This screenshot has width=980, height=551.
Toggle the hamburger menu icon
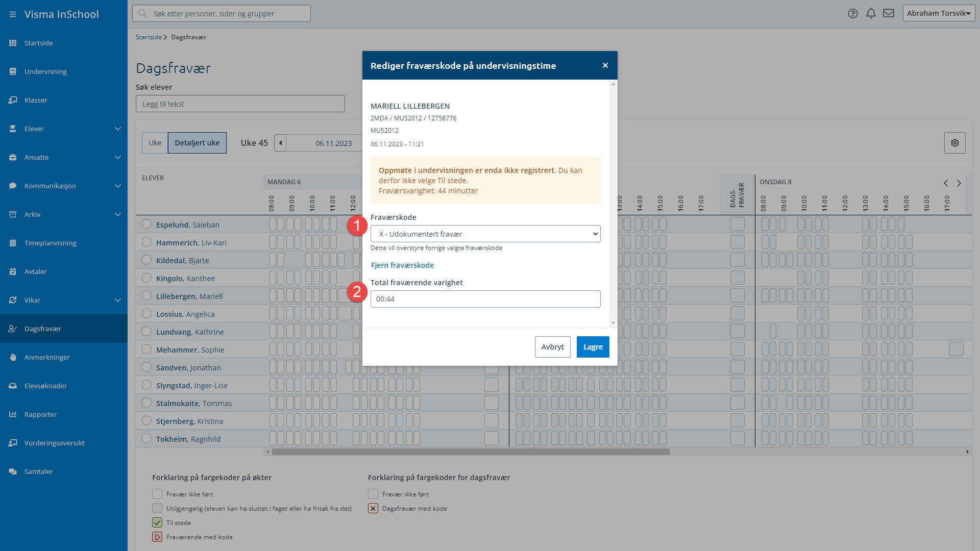coord(12,14)
